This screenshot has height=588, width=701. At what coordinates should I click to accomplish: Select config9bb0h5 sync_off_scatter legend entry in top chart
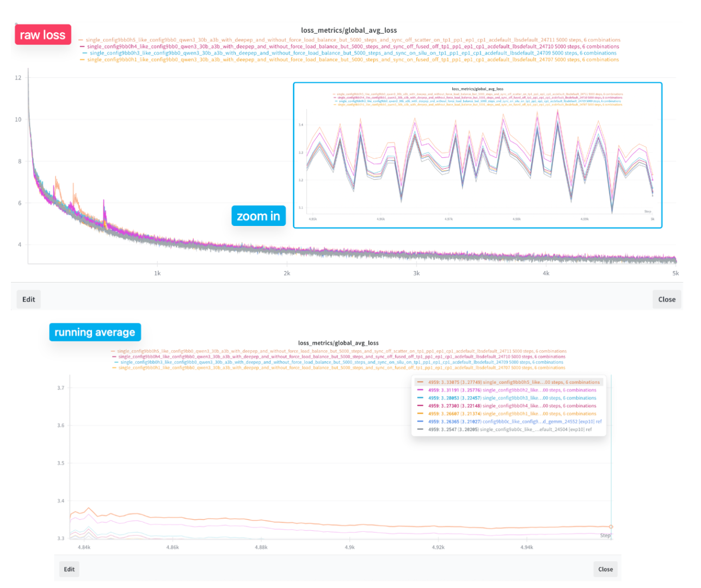[x=353, y=40]
